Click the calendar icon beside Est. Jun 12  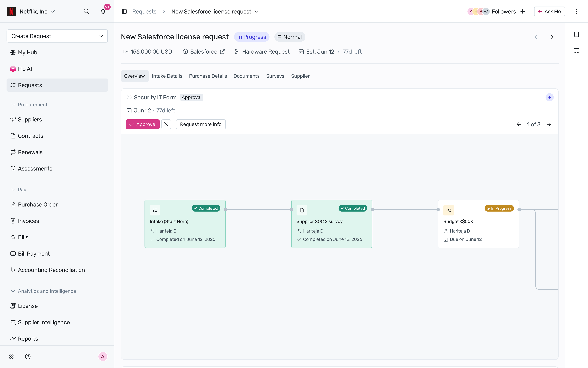pyautogui.click(x=301, y=52)
